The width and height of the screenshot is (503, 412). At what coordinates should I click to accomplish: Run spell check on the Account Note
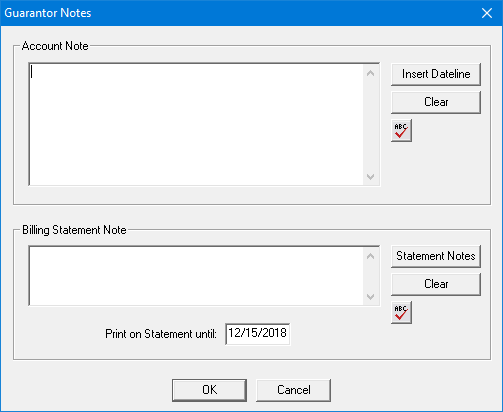(x=401, y=130)
